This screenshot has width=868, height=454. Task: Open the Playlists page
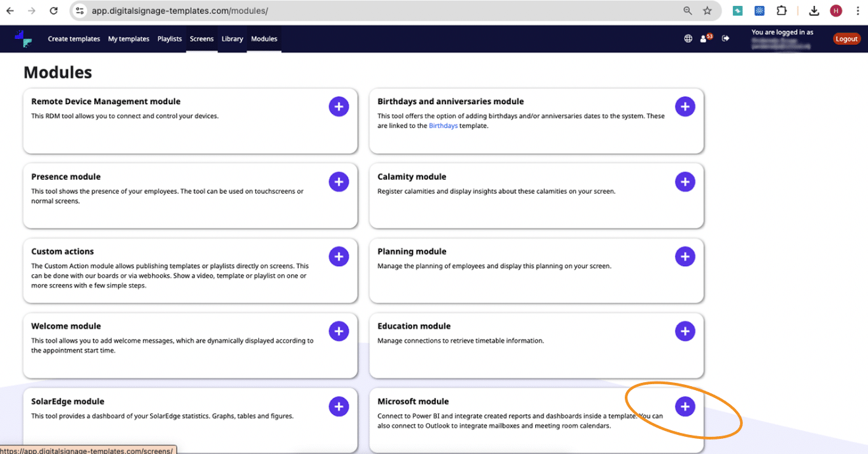tap(169, 39)
